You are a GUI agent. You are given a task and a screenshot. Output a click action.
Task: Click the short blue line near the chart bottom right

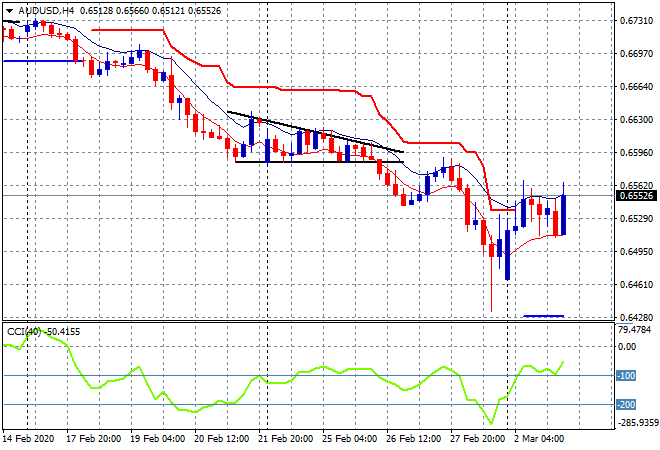[x=543, y=316]
